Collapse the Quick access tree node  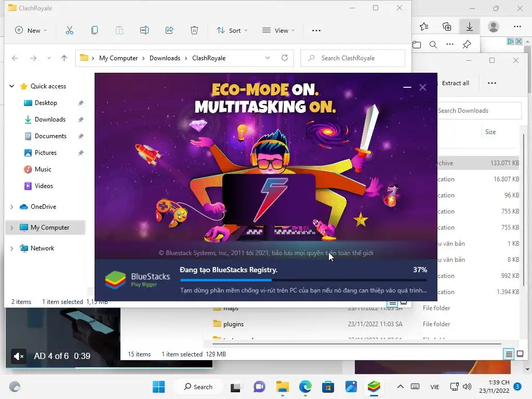click(12, 86)
